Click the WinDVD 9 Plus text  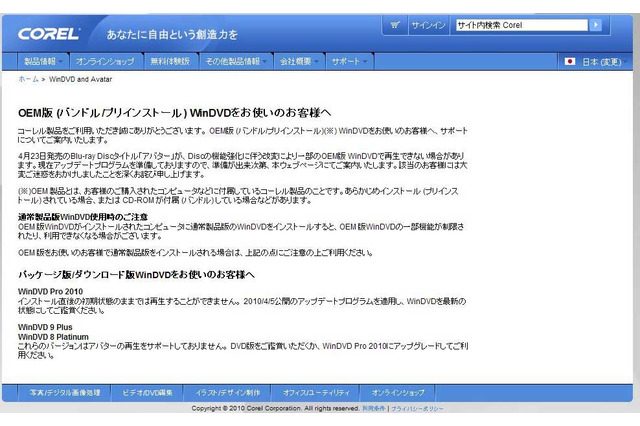pos(45,327)
